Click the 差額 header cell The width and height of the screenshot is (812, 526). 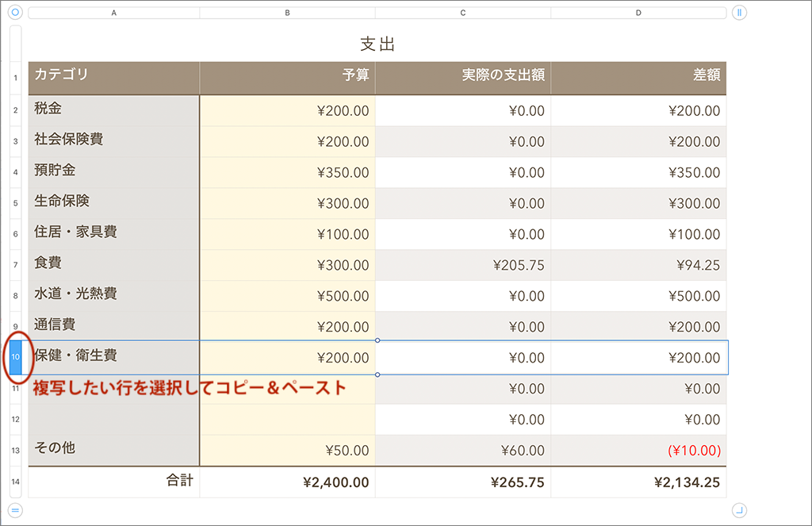pyautogui.click(x=638, y=79)
